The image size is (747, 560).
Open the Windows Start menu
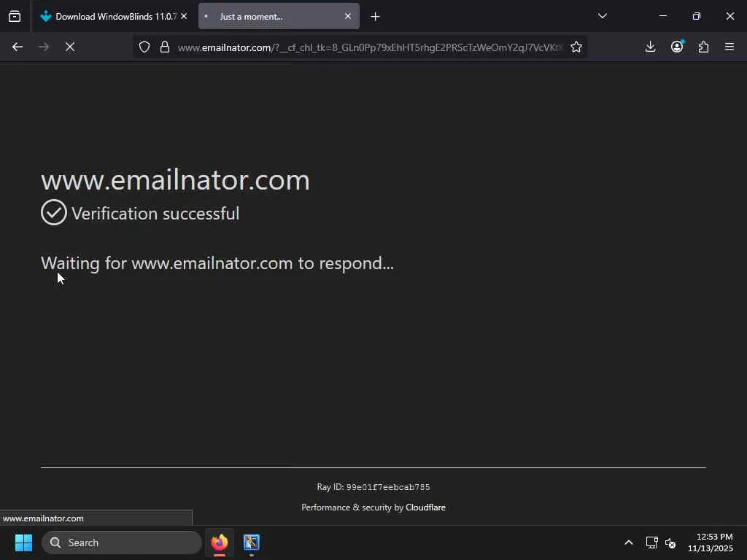tap(23, 542)
